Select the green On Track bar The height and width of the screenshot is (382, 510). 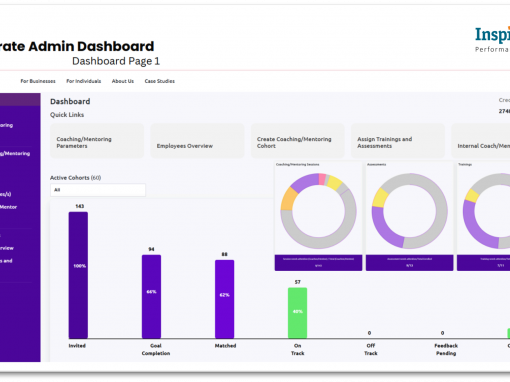297,313
